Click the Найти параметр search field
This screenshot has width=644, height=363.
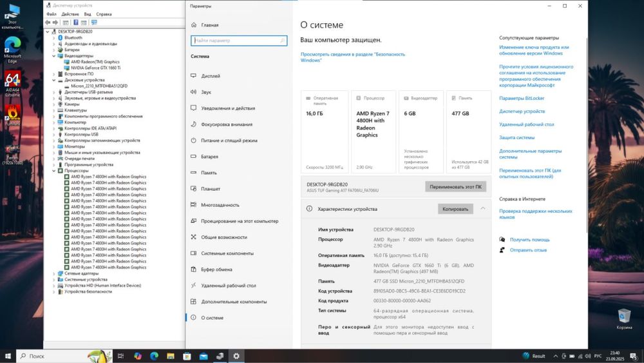239,40
